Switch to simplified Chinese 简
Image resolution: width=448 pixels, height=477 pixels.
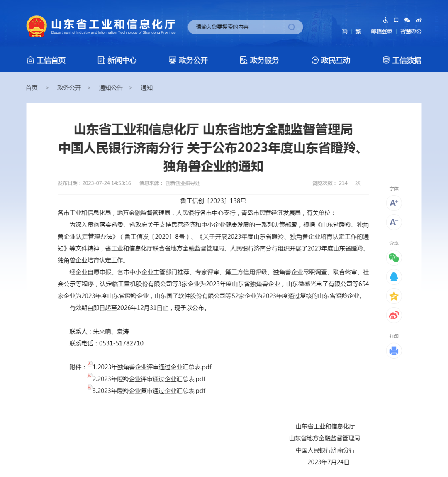(345, 31)
